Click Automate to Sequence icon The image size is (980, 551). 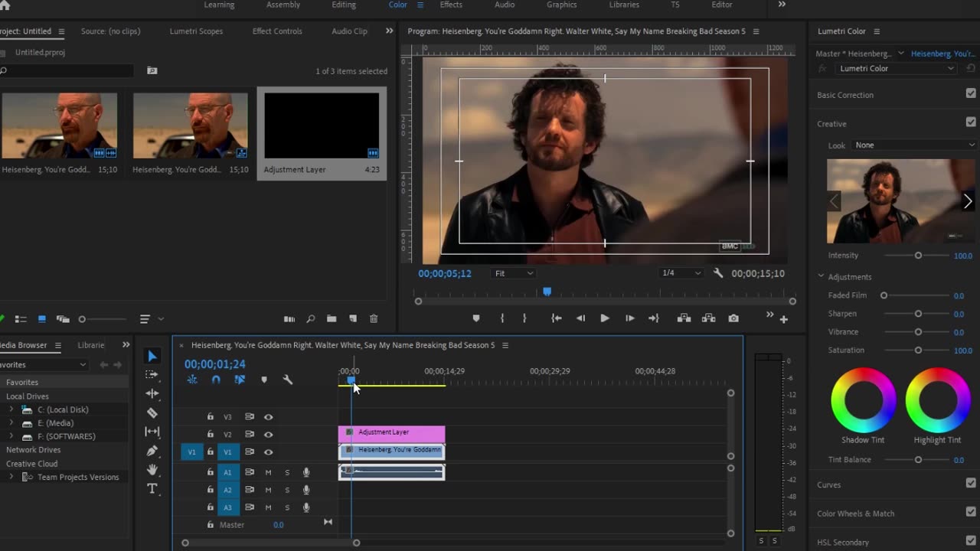(289, 319)
